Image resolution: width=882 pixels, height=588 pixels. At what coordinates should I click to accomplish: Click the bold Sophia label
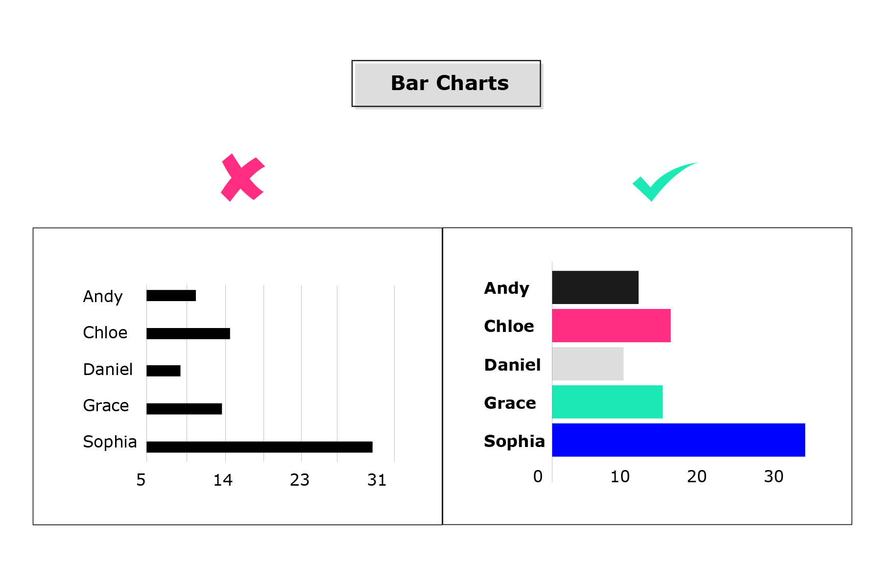tap(514, 441)
